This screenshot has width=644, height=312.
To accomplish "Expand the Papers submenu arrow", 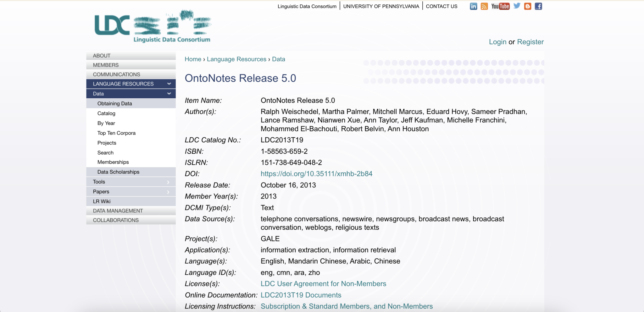I will click(168, 192).
